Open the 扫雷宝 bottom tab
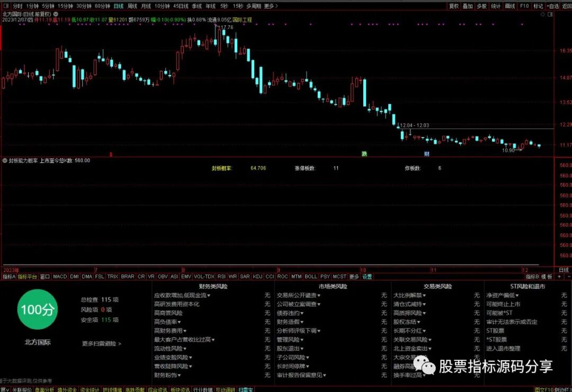The width and height of the screenshot is (572, 392). pyautogui.click(x=246, y=389)
